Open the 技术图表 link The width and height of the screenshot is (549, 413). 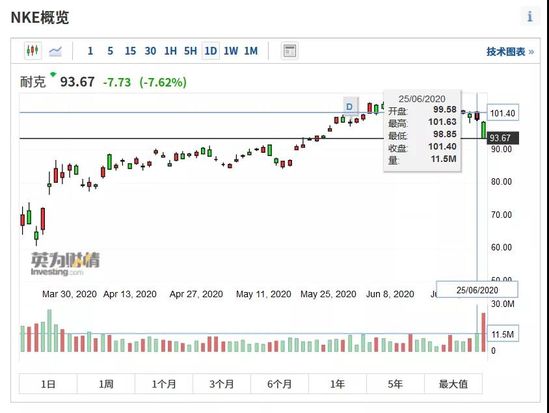point(510,52)
